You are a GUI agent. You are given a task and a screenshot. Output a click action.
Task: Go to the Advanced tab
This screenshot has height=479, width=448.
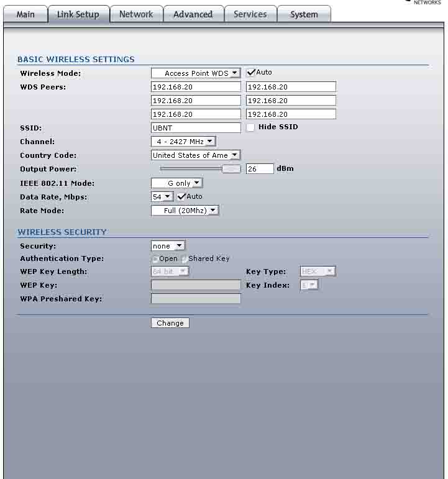point(193,14)
